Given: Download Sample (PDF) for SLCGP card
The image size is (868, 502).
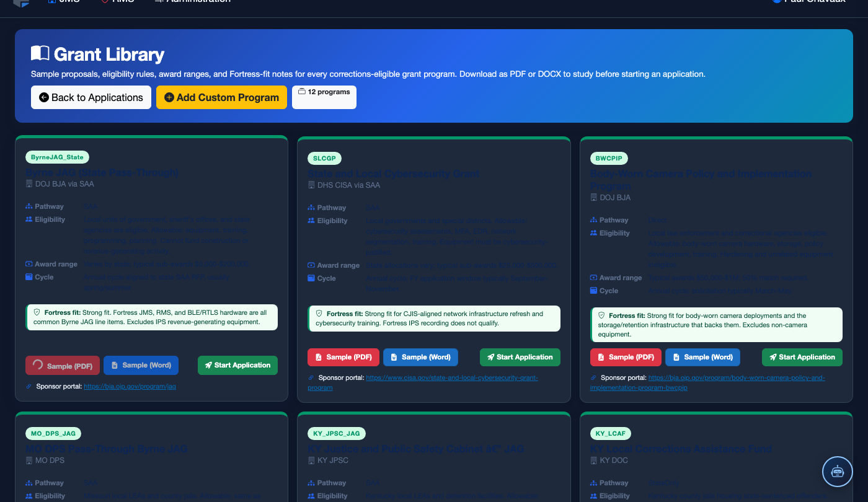Looking at the screenshot, I should pyautogui.click(x=343, y=357).
